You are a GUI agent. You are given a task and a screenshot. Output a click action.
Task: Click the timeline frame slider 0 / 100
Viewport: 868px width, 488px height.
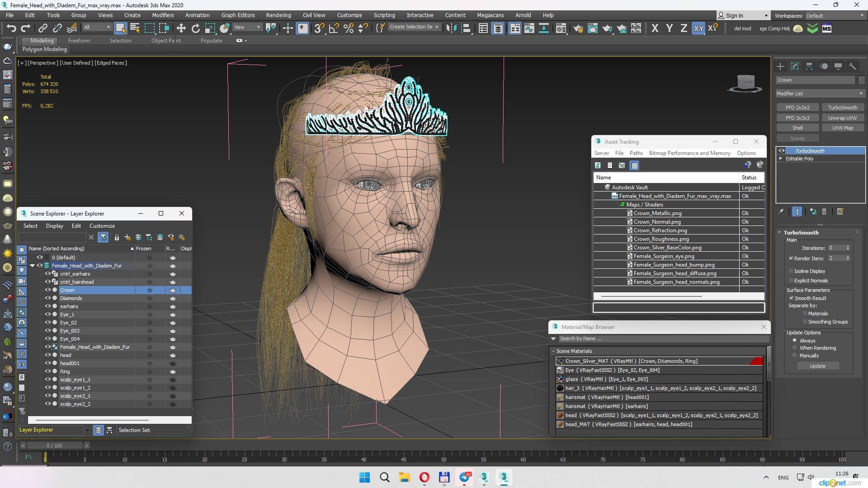(54, 446)
